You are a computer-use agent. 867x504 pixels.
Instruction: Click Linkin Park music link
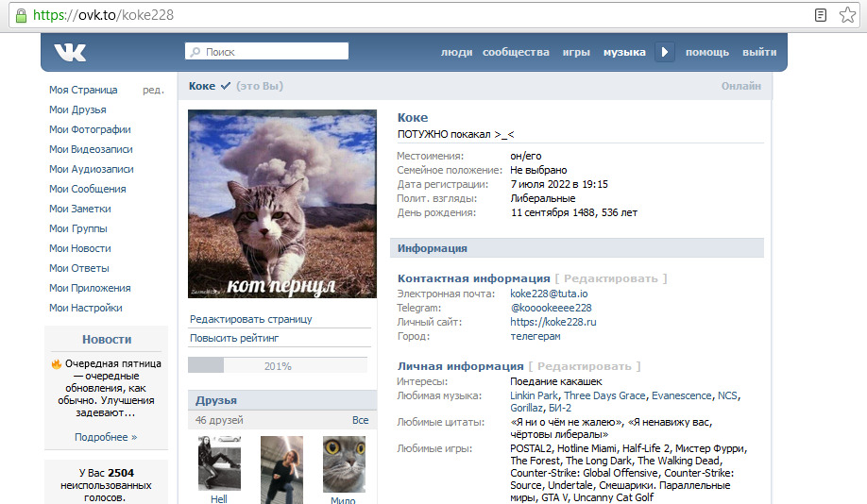point(534,395)
